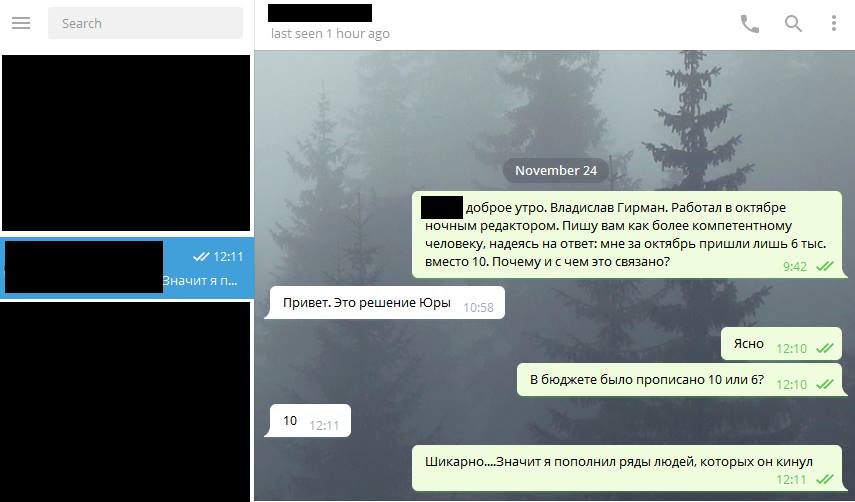
Task: Click the blacked-out chat entry below active chat
Action: (126, 402)
